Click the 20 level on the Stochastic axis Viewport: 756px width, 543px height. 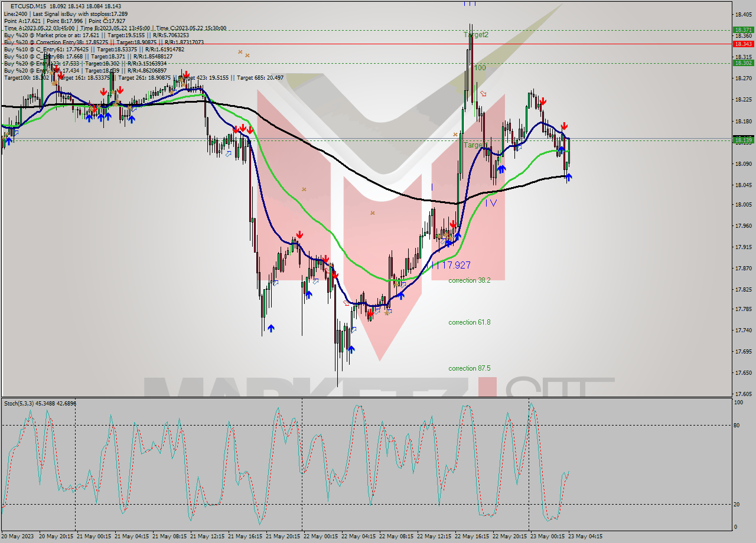[737, 504]
